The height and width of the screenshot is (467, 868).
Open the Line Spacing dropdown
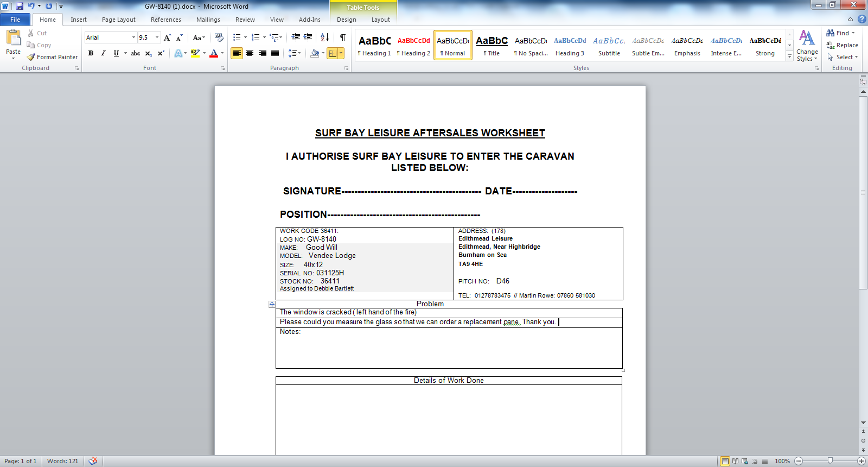(x=294, y=53)
